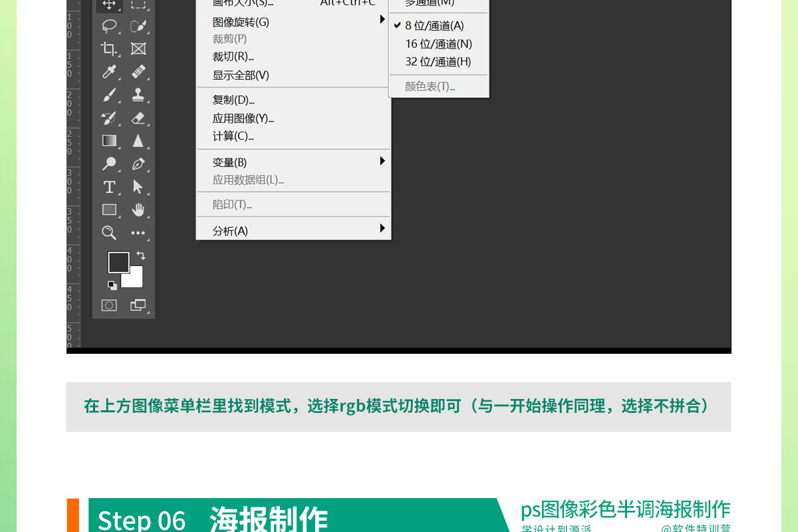Select the Lasso tool
798x532 pixels.
point(109,26)
